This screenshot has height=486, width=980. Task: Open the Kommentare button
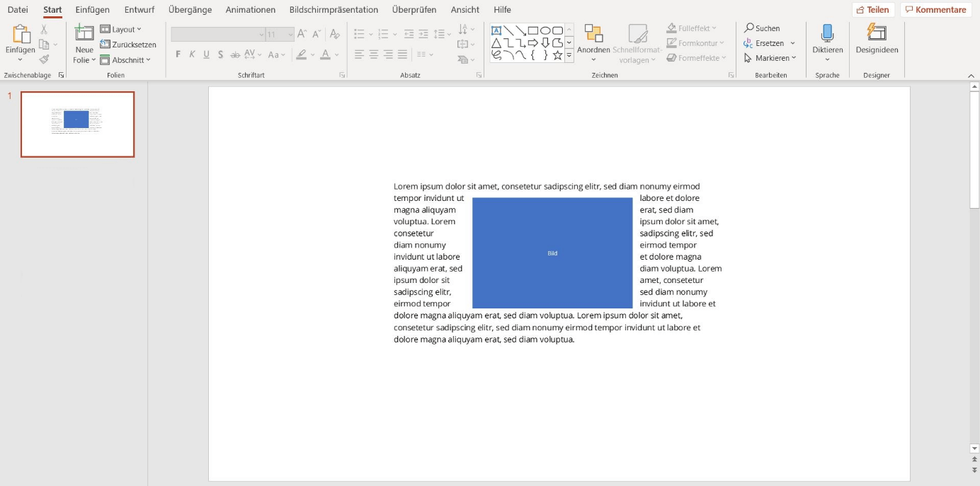[935, 10]
